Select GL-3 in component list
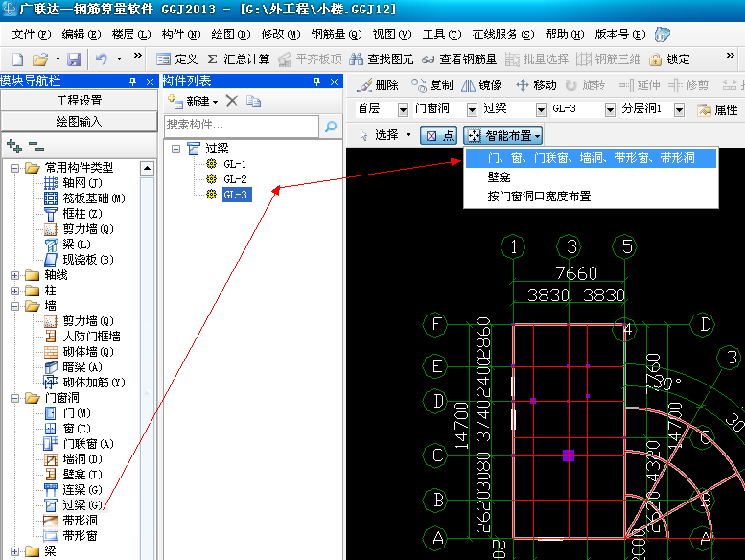 pos(236,195)
